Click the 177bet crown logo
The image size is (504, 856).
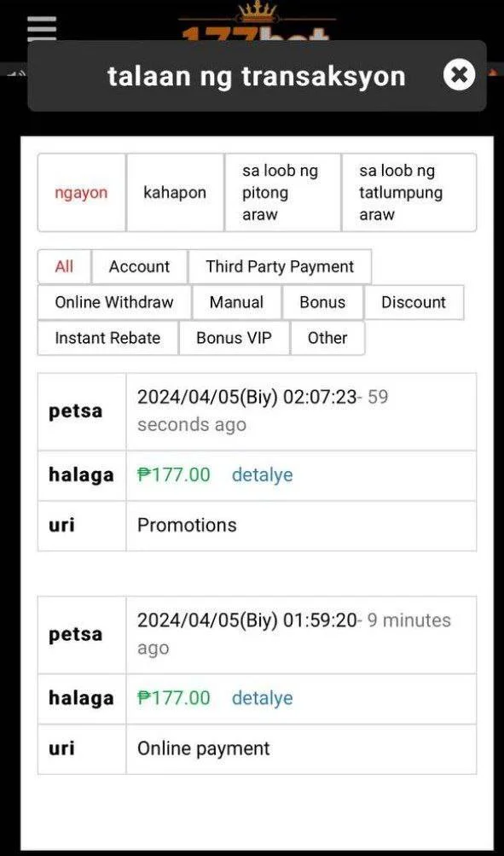point(257,20)
